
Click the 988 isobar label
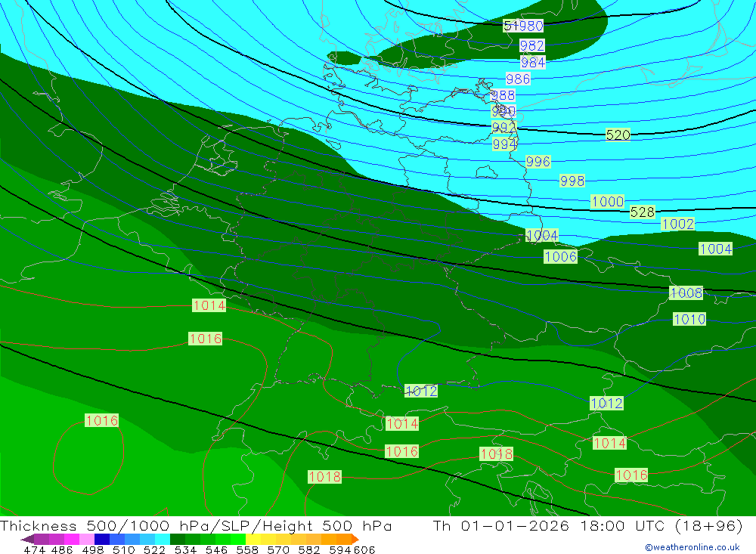(503, 95)
